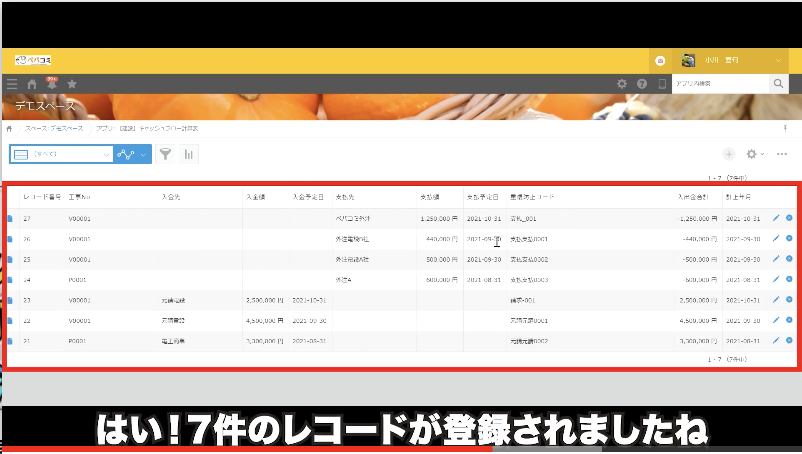Open the user account dropdown menu
The image size is (802, 454).
click(779, 61)
